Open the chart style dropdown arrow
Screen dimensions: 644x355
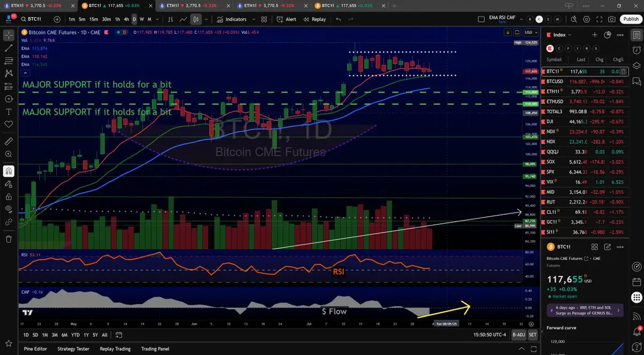point(206,19)
